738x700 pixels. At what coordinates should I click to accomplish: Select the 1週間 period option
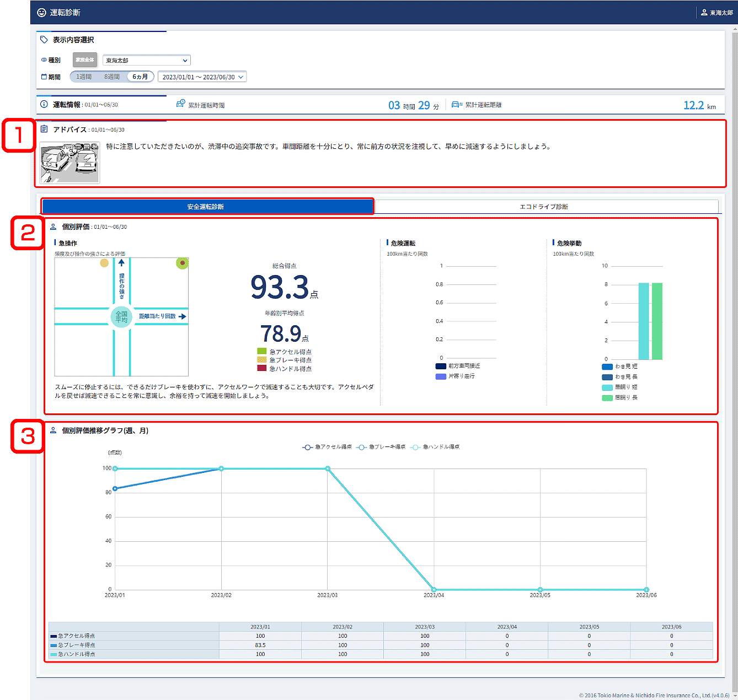pos(84,77)
